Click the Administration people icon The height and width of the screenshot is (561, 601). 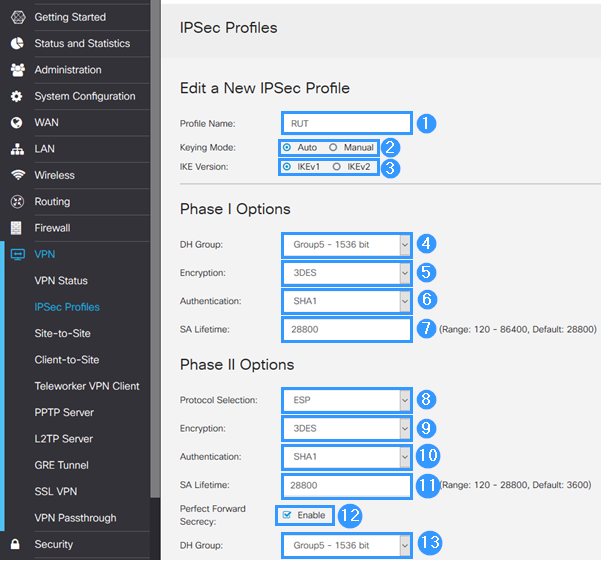[16, 70]
